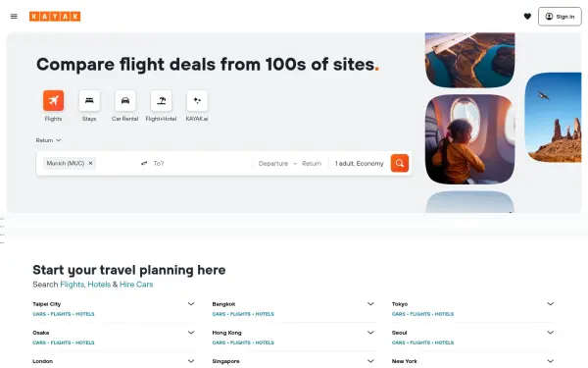Click the Hotels link under travel planning
This screenshot has width=588, height=368.
pos(99,285)
